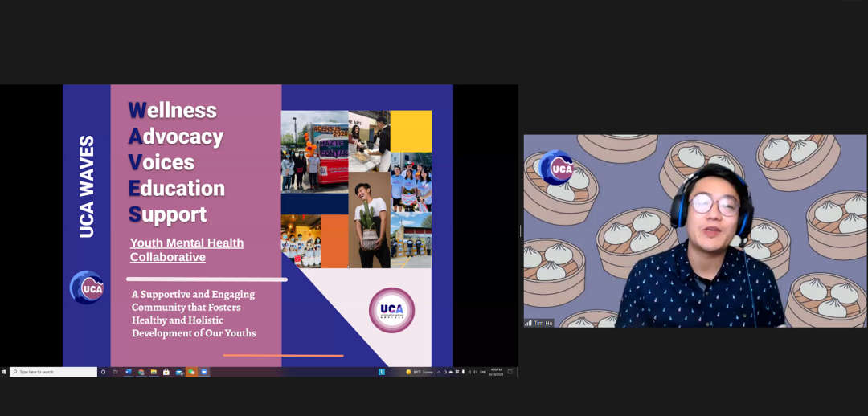868x416 pixels.
Task: Click the 'Type here to search' taskbar box
Action: [x=54, y=372]
